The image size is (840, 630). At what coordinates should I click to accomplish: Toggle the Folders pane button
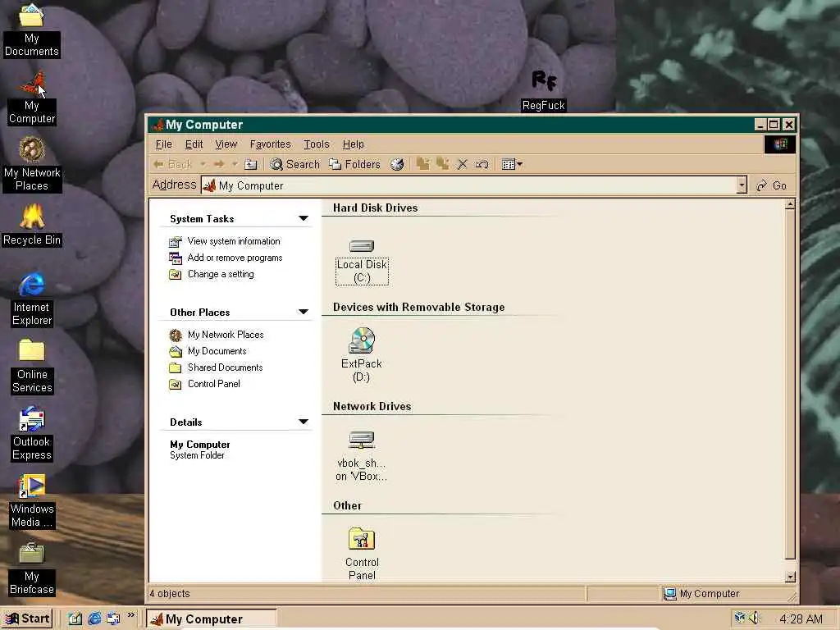[x=354, y=164]
